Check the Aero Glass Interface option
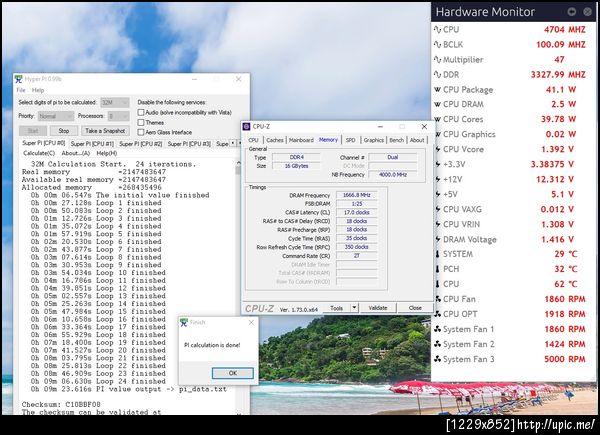The image size is (600, 435). 142,131
